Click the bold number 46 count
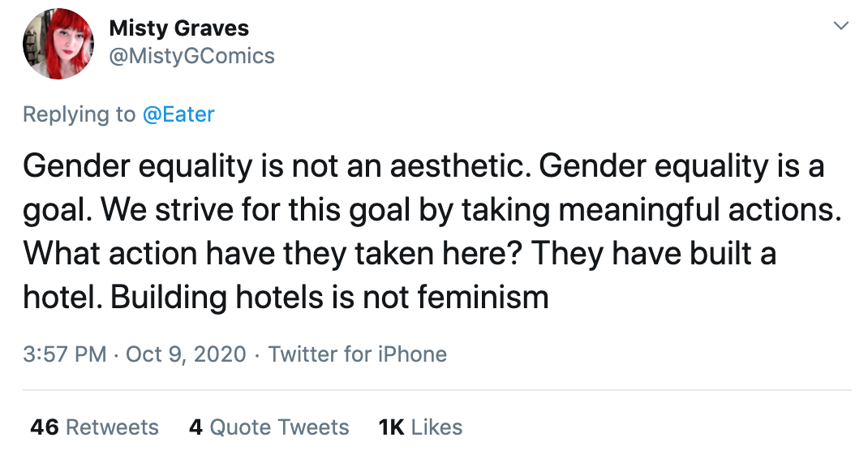The height and width of the screenshot is (459, 868). click(45, 427)
